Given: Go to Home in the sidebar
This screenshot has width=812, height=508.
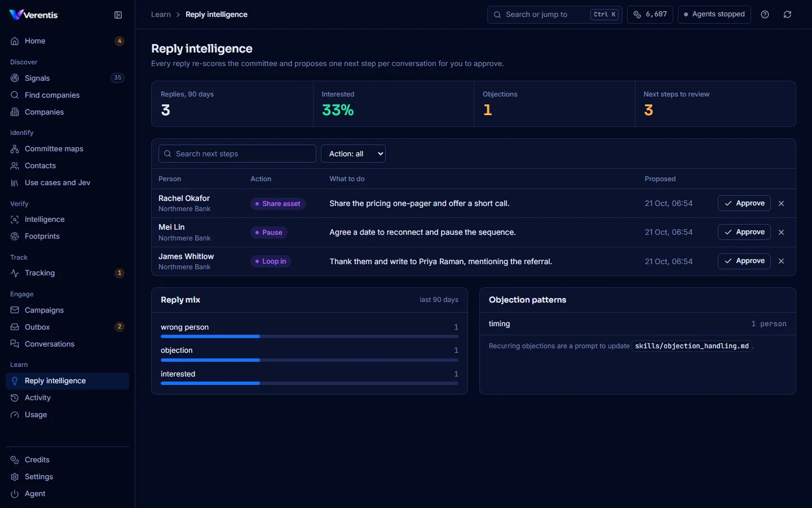Looking at the screenshot, I should [x=68, y=41].
